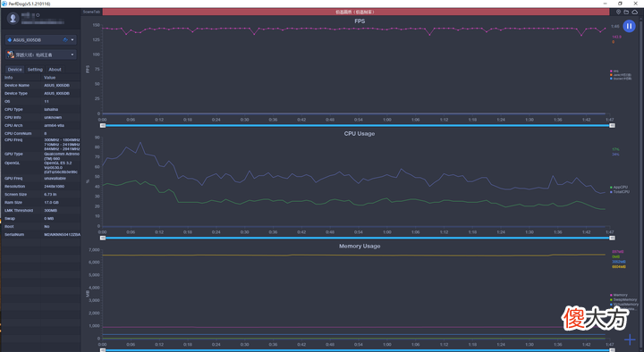Select the CPU CoreNum row

point(41,133)
